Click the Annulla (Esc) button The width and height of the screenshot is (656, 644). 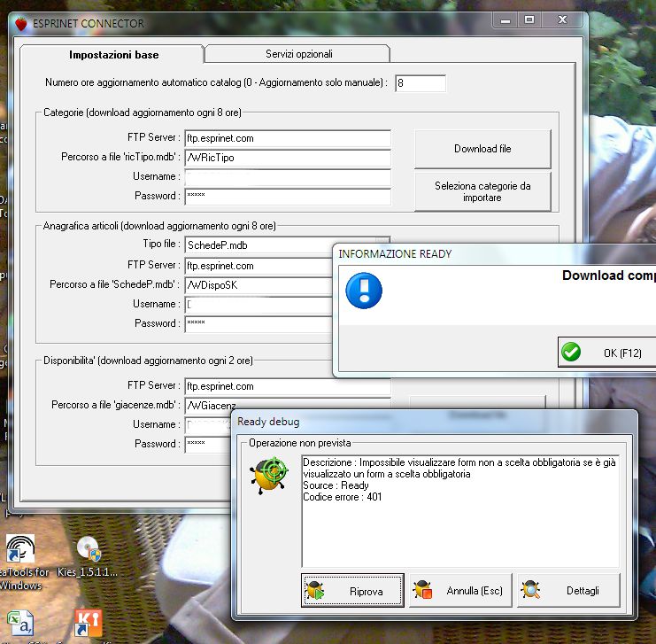click(460, 590)
